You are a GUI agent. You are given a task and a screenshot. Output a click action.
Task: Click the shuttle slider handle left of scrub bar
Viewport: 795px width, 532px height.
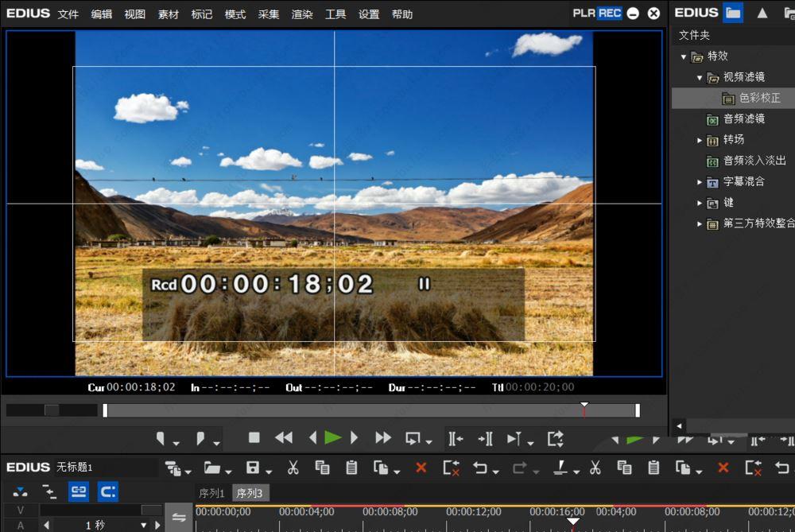[x=51, y=410]
